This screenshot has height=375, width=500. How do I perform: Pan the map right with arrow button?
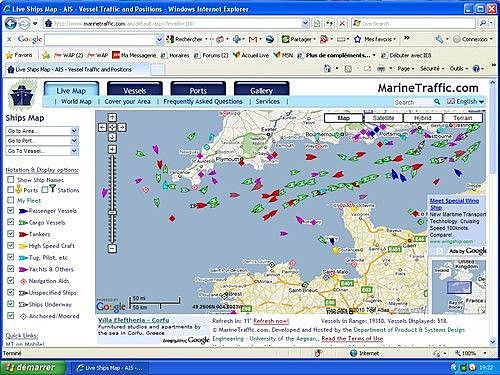122,127
